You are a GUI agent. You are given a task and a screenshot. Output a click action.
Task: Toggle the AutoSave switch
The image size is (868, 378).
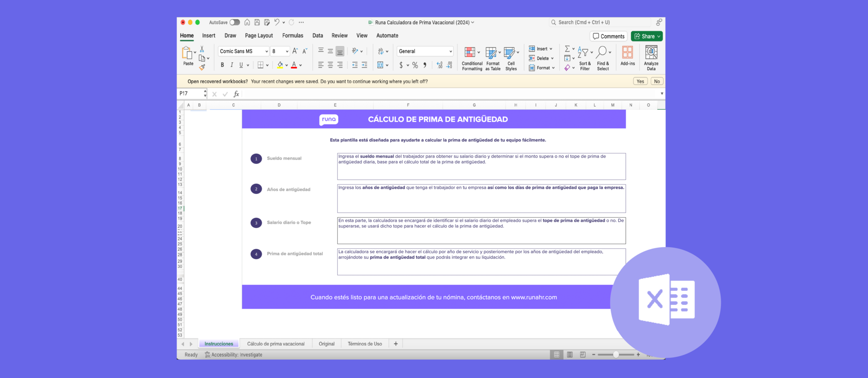[235, 22]
